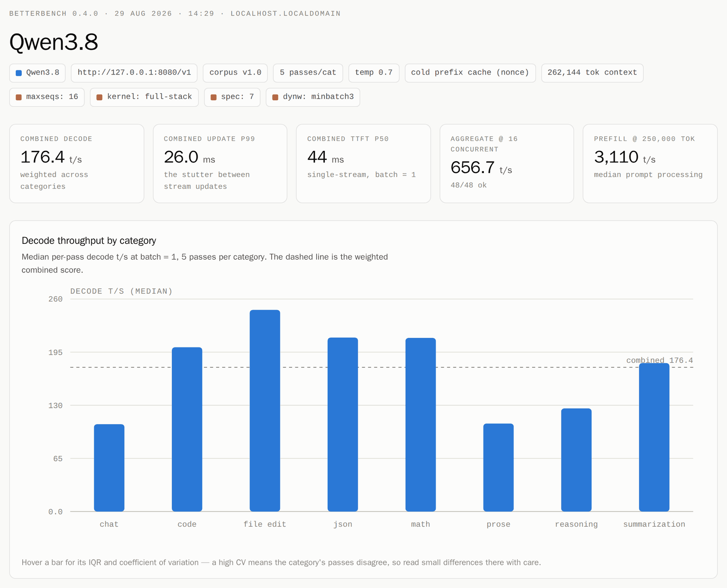Viewport: 727px width, 588px height.
Task: Click the cold prefix cache (nonce) chip
Action: click(x=470, y=73)
